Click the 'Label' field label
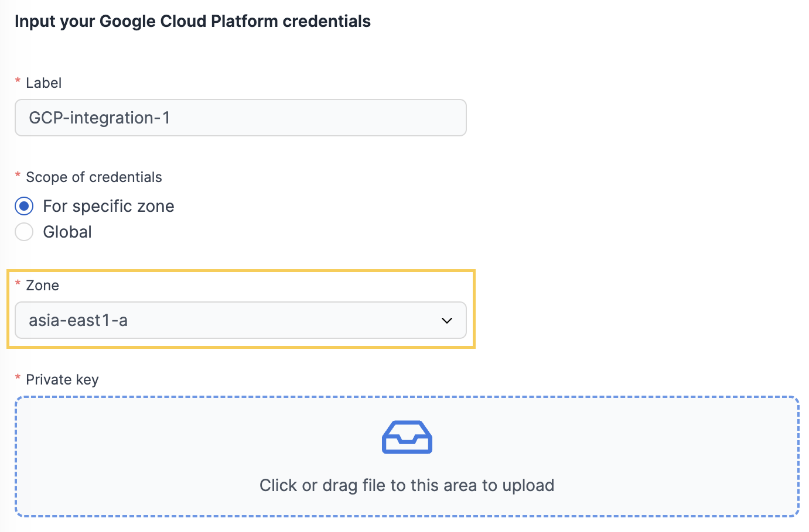The width and height of the screenshot is (809, 532). click(x=43, y=83)
